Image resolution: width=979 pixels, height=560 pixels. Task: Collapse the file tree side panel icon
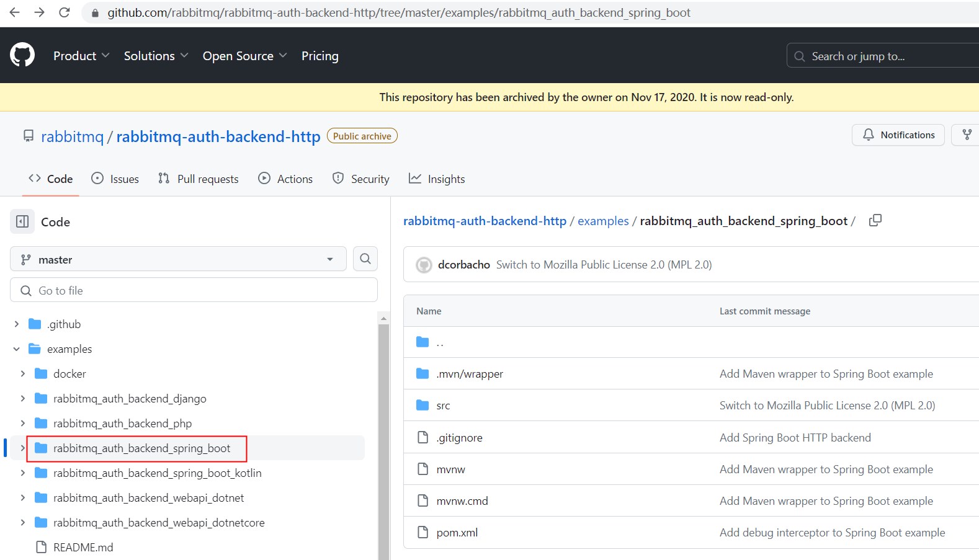(22, 222)
